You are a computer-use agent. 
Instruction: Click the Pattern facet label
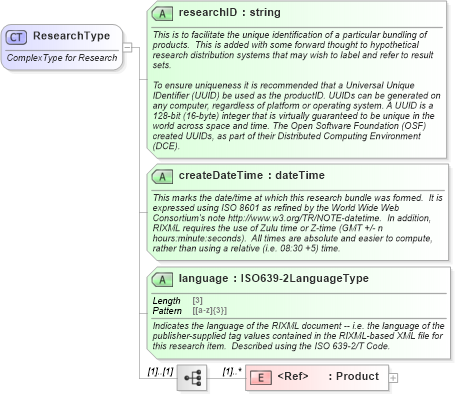[167, 311]
